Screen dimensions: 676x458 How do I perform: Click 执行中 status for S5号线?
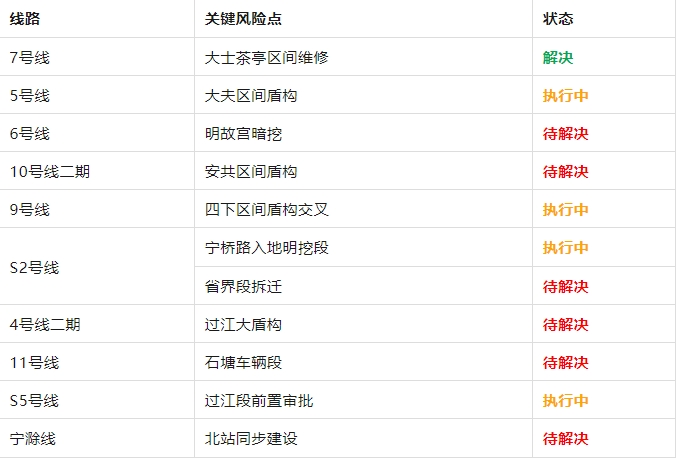(565, 400)
